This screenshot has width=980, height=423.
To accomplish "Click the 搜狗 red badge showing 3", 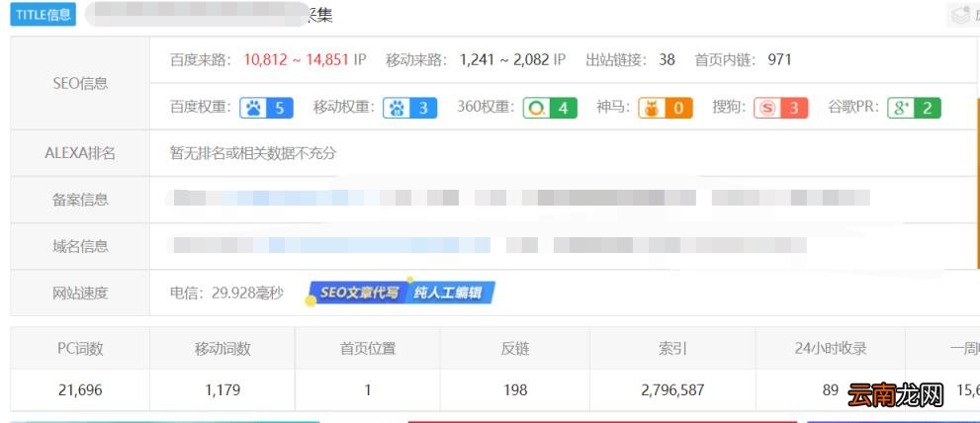I will coord(780,108).
